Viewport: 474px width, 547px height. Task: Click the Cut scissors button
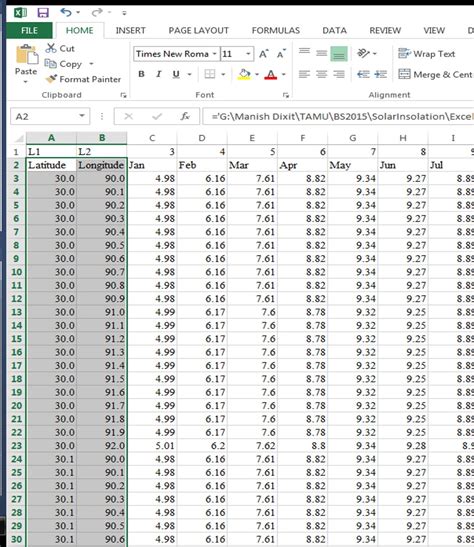point(60,48)
